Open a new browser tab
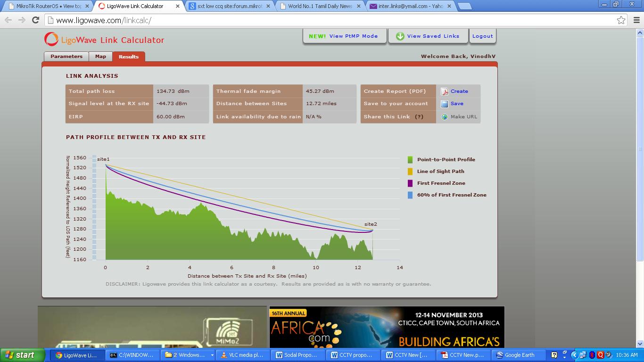The height and width of the screenshot is (362, 644). 465,6
